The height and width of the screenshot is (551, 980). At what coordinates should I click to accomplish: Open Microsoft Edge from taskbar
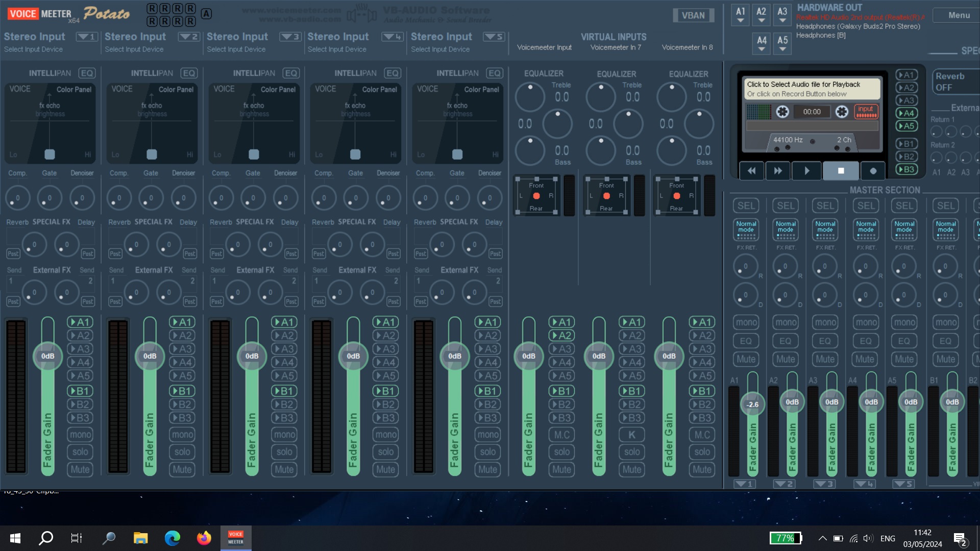pyautogui.click(x=172, y=538)
